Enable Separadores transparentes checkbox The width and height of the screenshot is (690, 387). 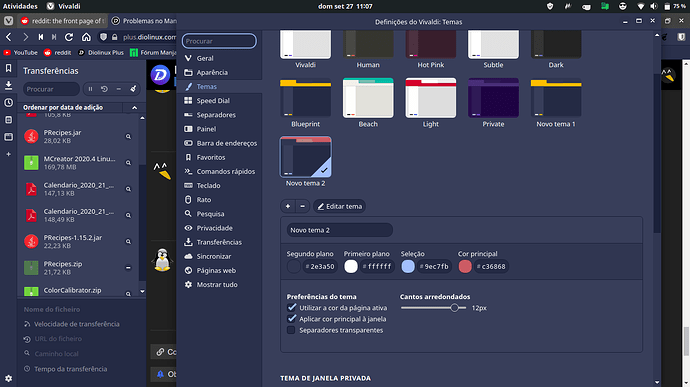pyautogui.click(x=291, y=330)
